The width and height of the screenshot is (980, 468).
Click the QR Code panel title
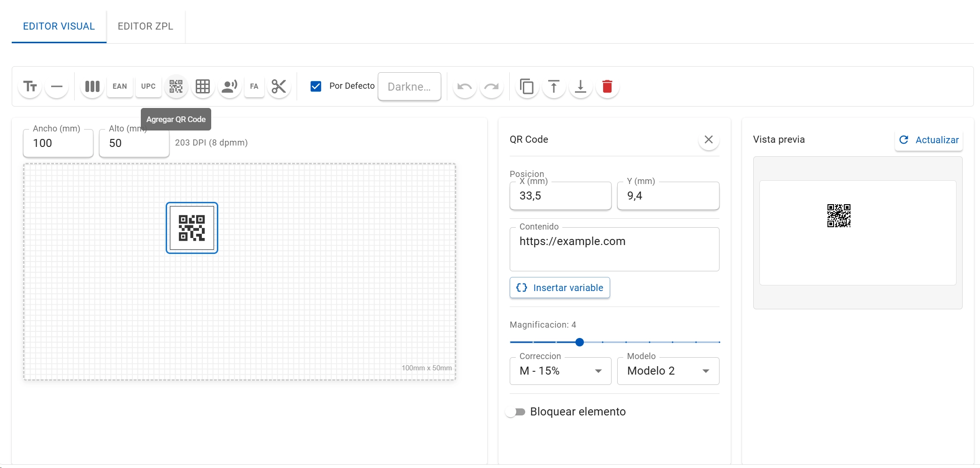pos(529,139)
